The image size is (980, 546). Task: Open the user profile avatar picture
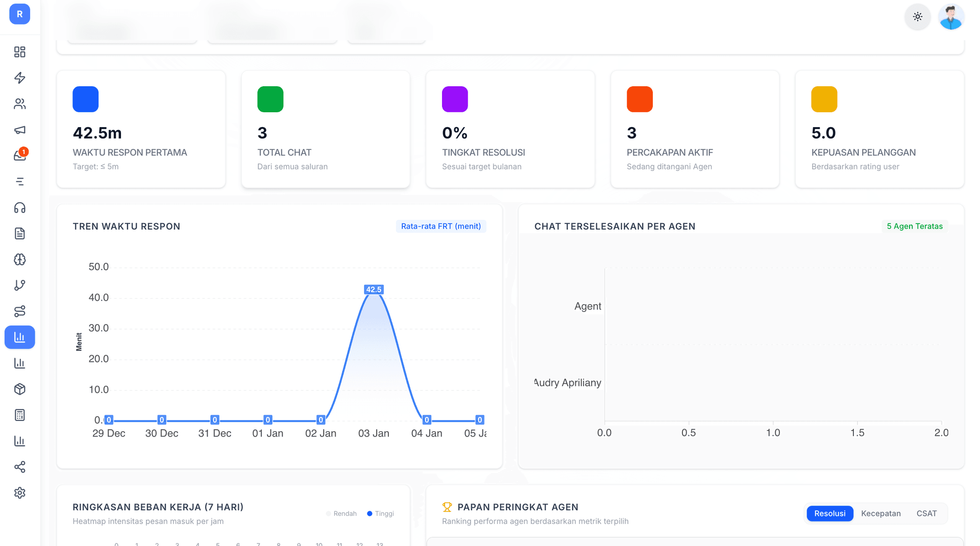[x=950, y=17]
